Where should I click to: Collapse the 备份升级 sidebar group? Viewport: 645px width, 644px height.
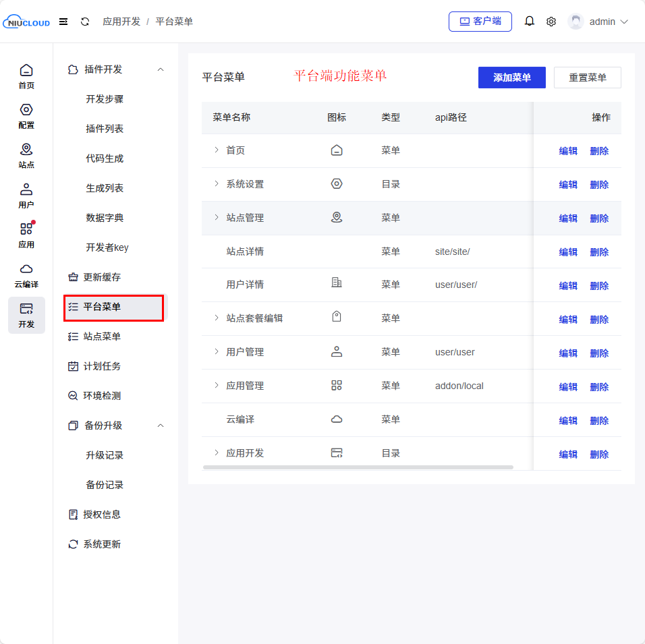(161, 426)
